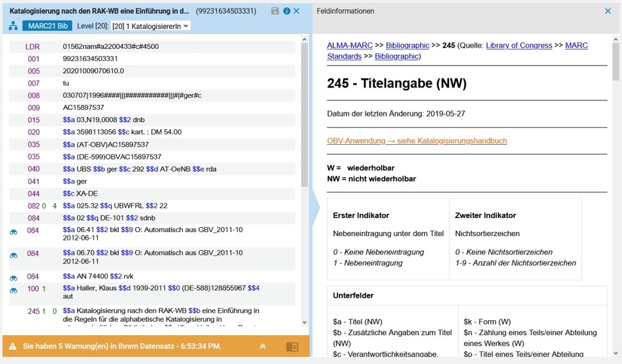Click binoculars icon beside 084 AN 74400

tap(14, 278)
